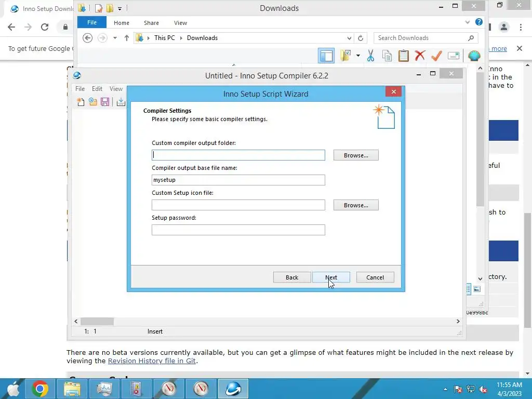This screenshot has width=532, height=399.
Task: Click the Downloads window scroll down arrow
Action: coord(480,278)
